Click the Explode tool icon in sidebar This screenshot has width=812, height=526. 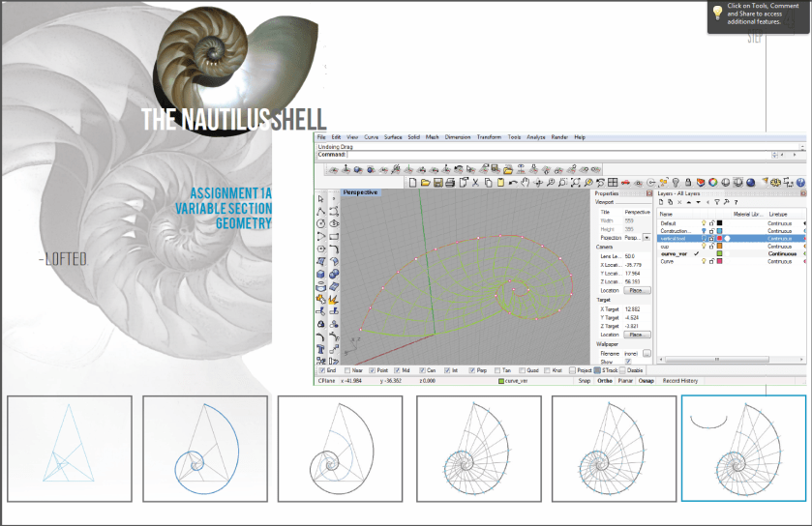click(335, 298)
